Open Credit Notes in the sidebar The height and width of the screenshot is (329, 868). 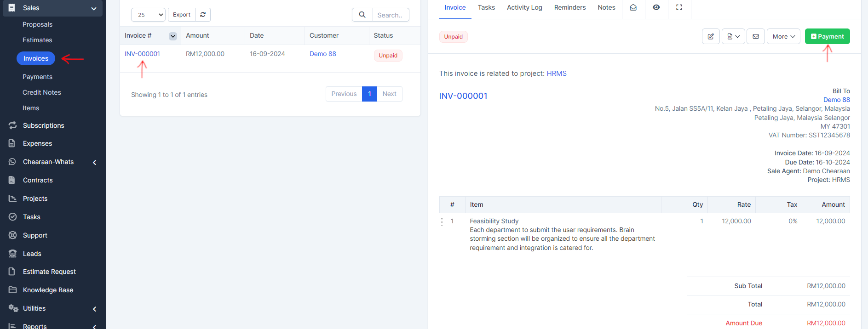(42, 92)
